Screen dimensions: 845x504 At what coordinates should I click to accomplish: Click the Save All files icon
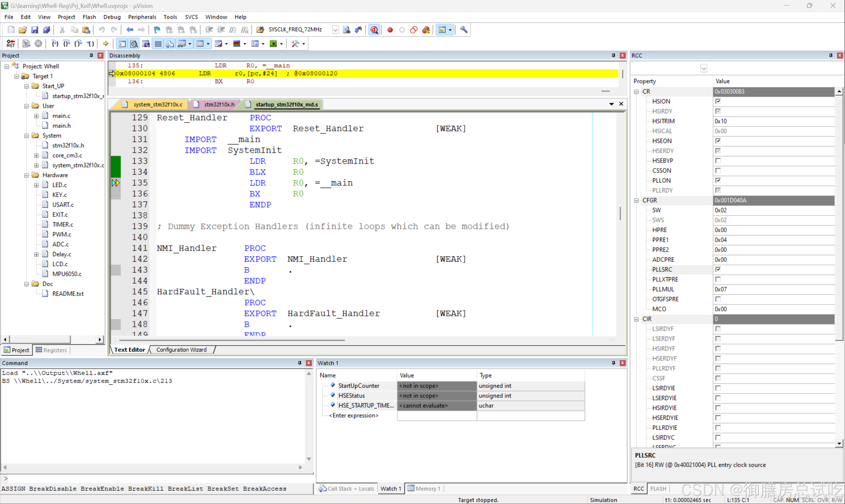(x=47, y=30)
